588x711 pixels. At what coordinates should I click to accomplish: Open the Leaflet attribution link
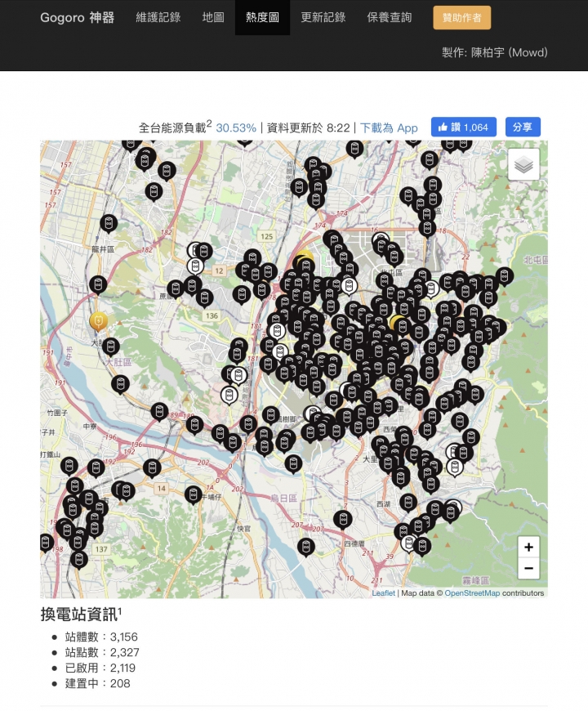click(383, 593)
